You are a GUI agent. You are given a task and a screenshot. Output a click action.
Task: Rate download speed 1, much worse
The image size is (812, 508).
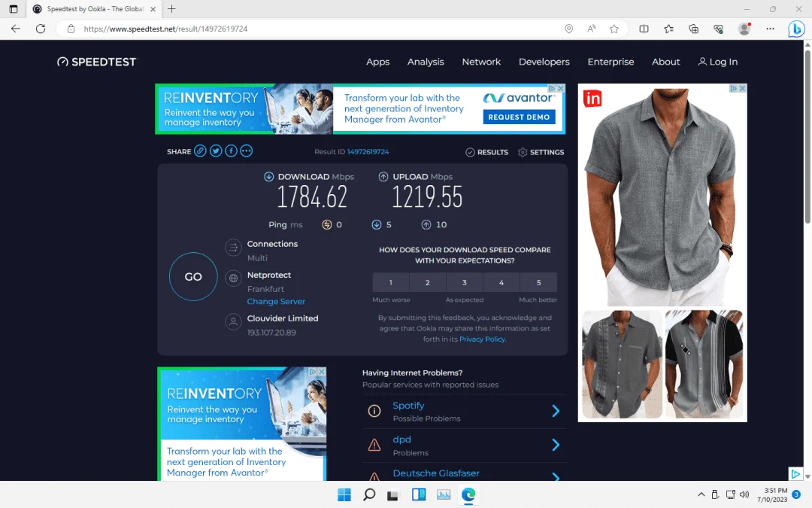390,282
